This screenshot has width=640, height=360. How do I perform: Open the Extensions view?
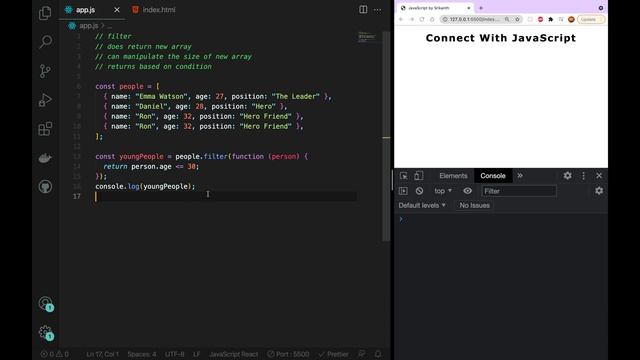coord(45,129)
